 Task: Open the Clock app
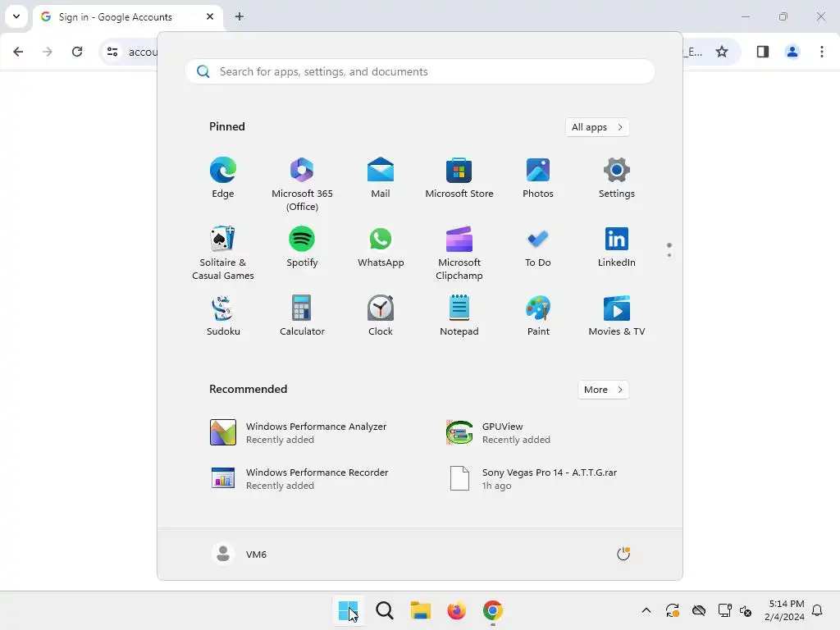(x=381, y=316)
